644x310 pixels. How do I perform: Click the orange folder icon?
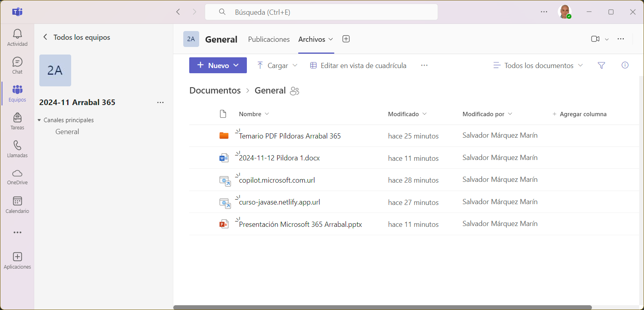point(224,136)
